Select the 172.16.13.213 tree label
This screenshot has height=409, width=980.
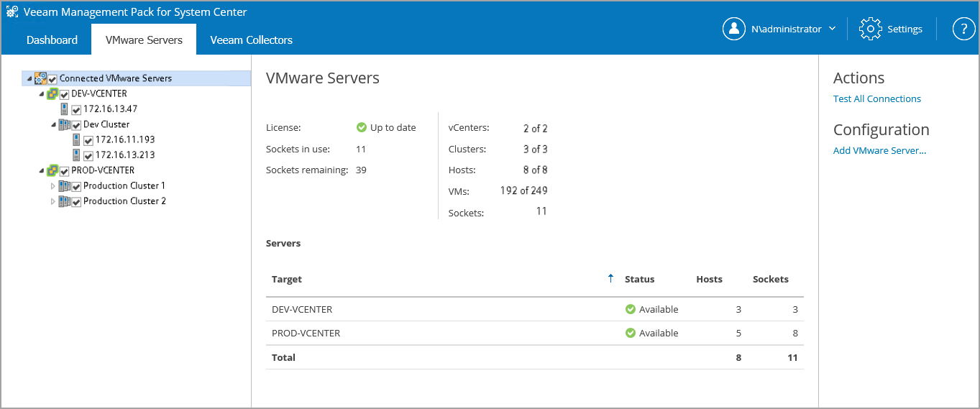125,155
